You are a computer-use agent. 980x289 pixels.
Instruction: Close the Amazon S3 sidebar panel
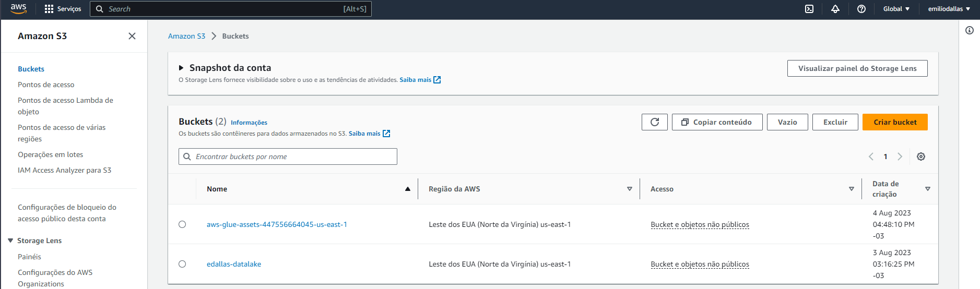point(132,36)
